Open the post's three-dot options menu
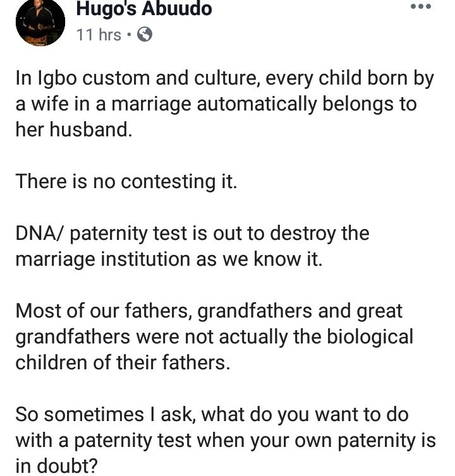 coord(421,7)
